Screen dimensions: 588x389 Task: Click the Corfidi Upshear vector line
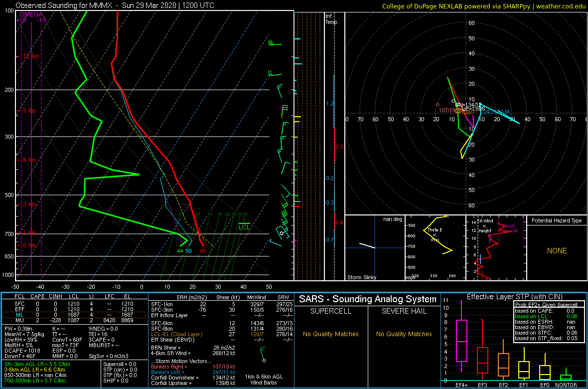[193, 383]
